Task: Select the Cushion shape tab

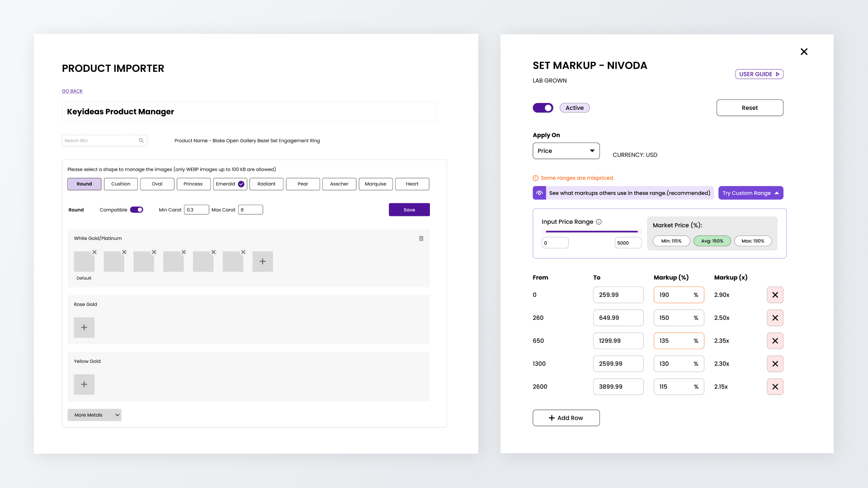Action: click(121, 184)
